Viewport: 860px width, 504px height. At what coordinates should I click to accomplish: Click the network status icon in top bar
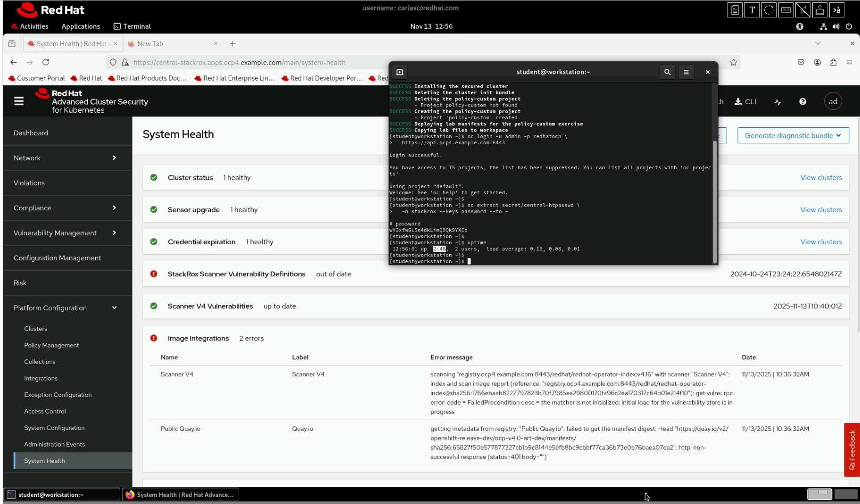tap(823, 26)
